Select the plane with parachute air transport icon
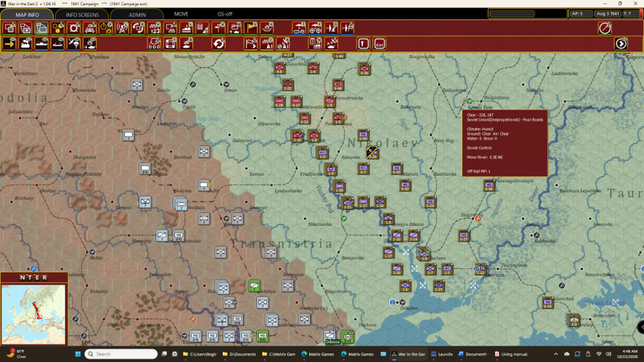The height and width of the screenshot is (362, 644). point(74,43)
